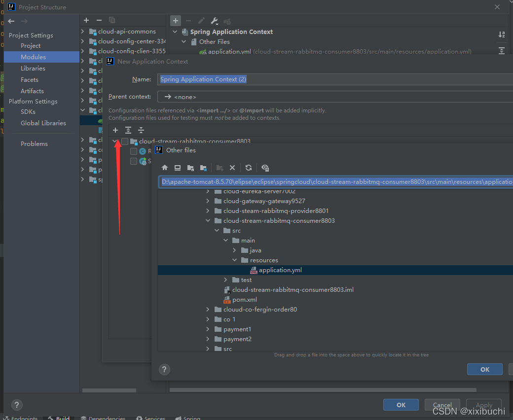Sort Spring contexts alphabetically with sort icon
The height and width of the screenshot is (420, 513).
pyautogui.click(x=502, y=35)
